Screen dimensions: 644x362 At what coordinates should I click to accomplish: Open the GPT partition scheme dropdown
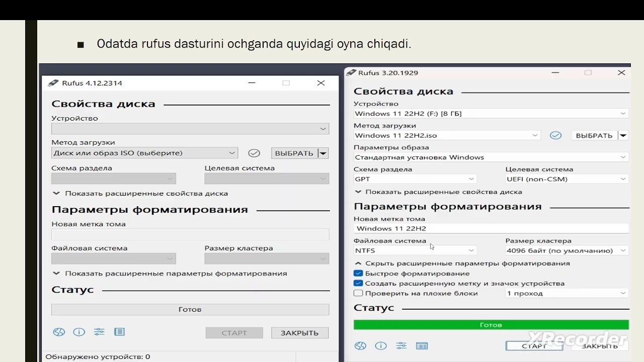(415, 179)
